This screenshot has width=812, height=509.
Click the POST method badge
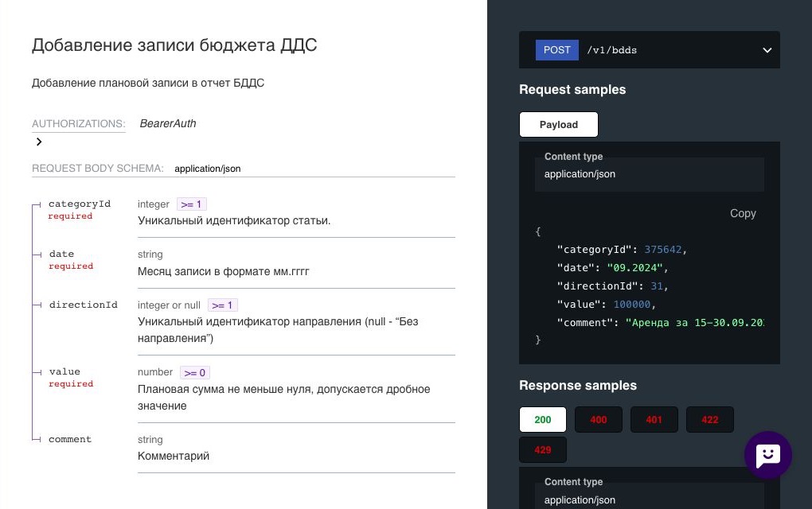[556, 50]
